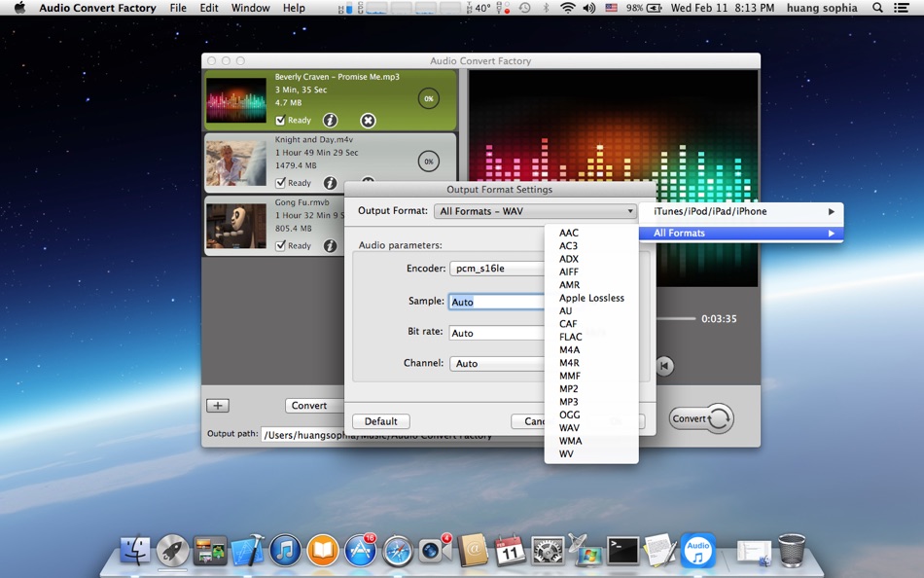Click the playback progress slider track

[x=676, y=318]
